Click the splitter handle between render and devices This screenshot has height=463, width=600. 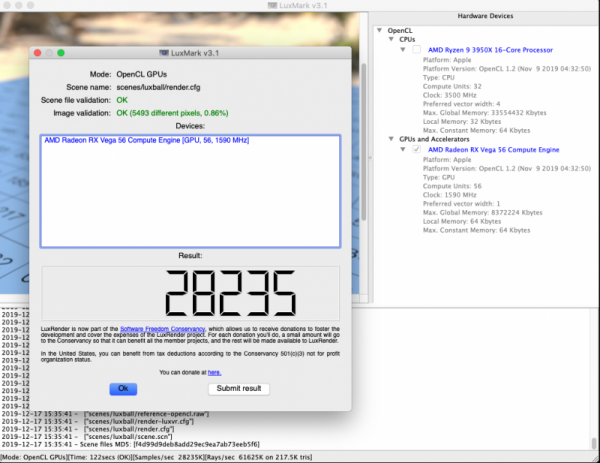click(370, 157)
